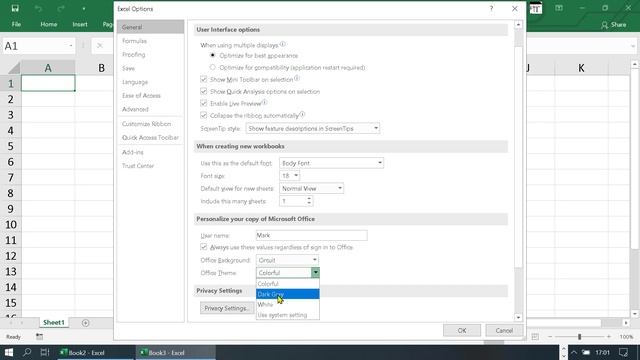Click the macro record icon in status bar

click(x=39, y=337)
